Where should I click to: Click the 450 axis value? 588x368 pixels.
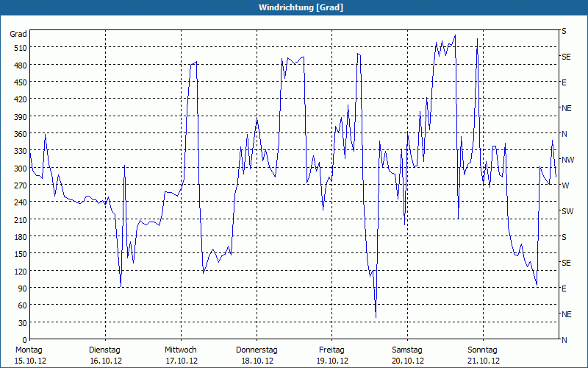[x=21, y=82]
